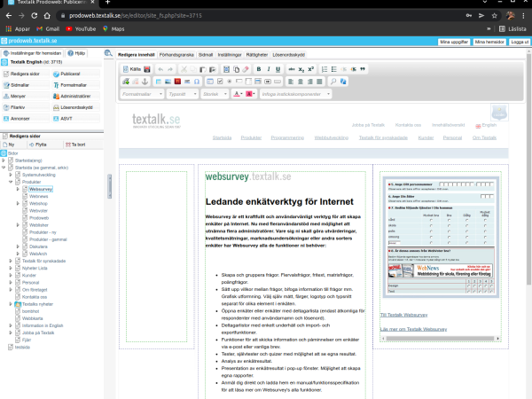532x399 pixels.
Task: Select the Webnews page in tree
Action: pyautogui.click(x=38, y=197)
